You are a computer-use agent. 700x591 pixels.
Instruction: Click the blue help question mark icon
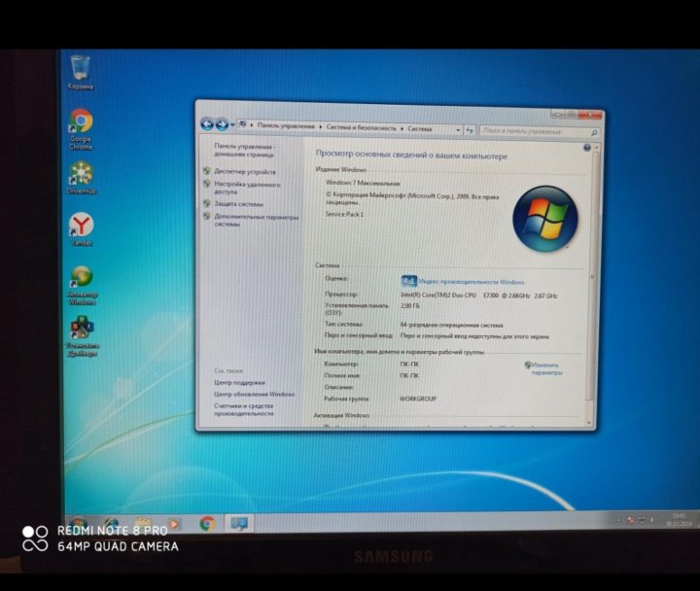click(587, 148)
